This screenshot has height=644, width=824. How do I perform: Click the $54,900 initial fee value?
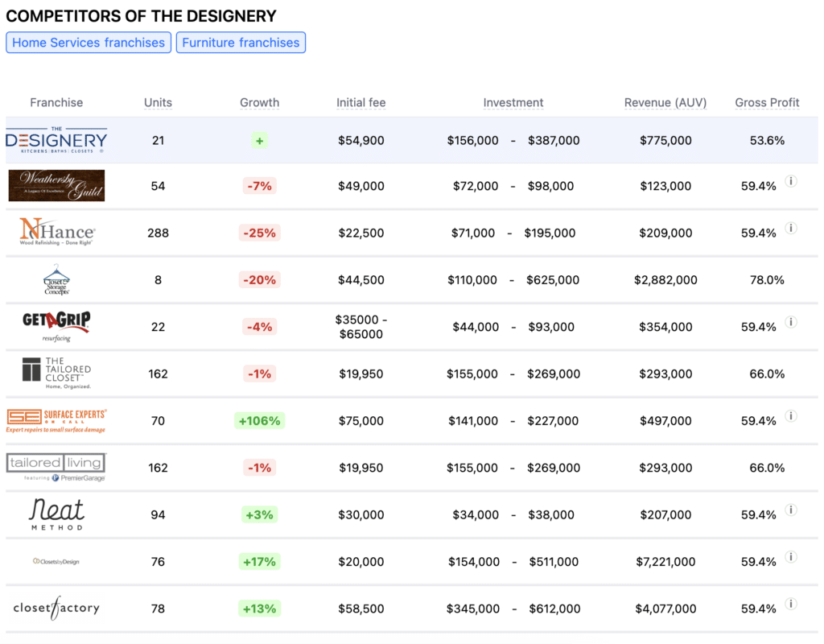(361, 140)
